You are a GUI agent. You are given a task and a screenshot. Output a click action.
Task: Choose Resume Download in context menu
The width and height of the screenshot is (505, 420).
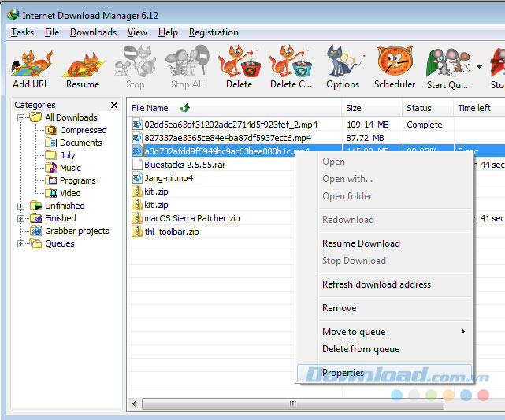[x=384, y=243]
